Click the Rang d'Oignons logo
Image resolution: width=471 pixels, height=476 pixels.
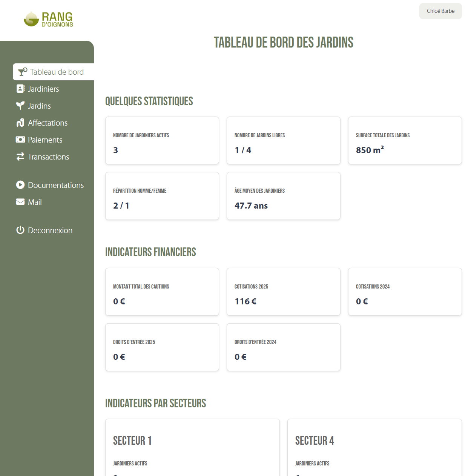coord(48,19)
